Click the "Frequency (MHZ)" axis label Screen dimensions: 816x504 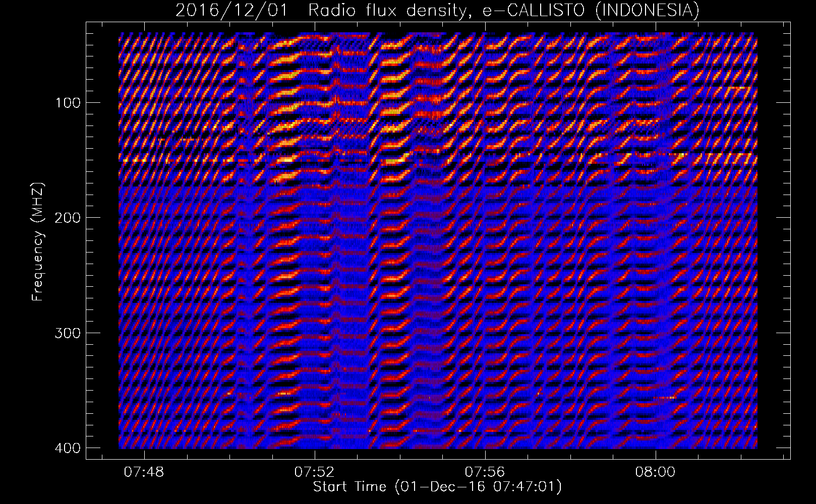(38, 241)
